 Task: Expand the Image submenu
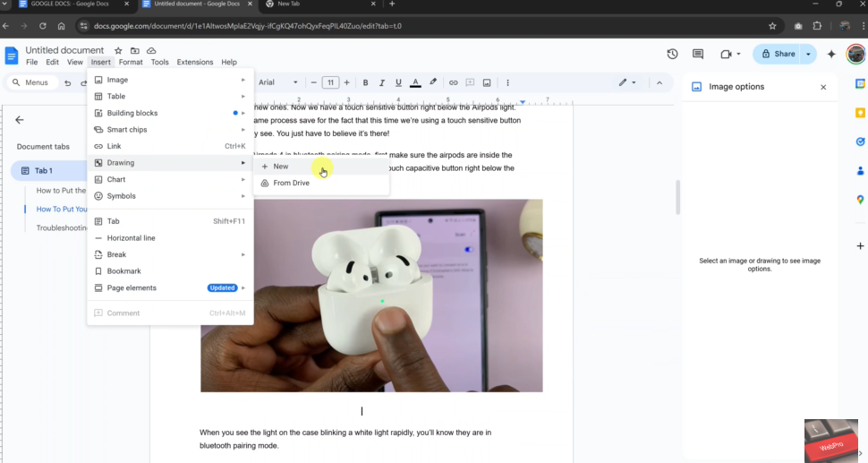coord(171,80)
